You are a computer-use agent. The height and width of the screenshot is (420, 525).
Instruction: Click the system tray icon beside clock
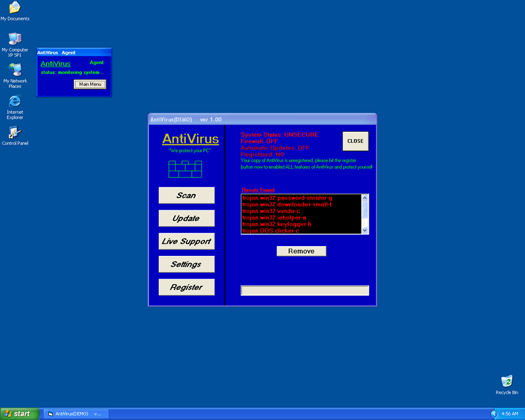pyautogui.click(x=494, y=413)
